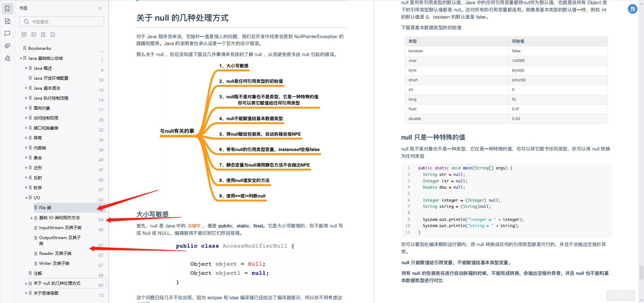
Task: Click bookmark icon beside Reader 及其子类
Action: tap(36, 254)
